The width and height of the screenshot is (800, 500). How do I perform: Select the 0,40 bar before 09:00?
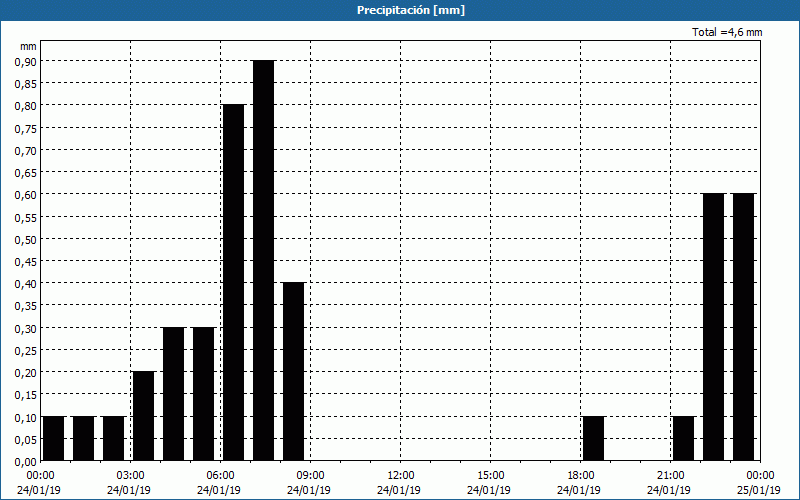[294, 371]
